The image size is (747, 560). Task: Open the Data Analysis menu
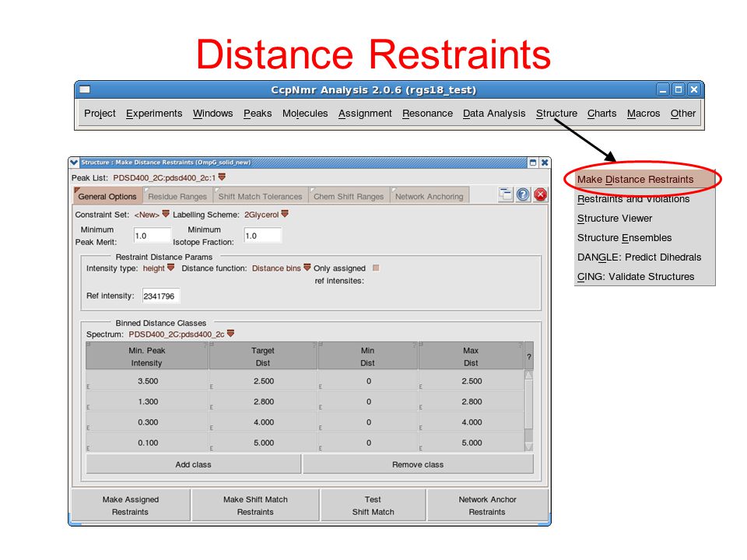(494, 114)
